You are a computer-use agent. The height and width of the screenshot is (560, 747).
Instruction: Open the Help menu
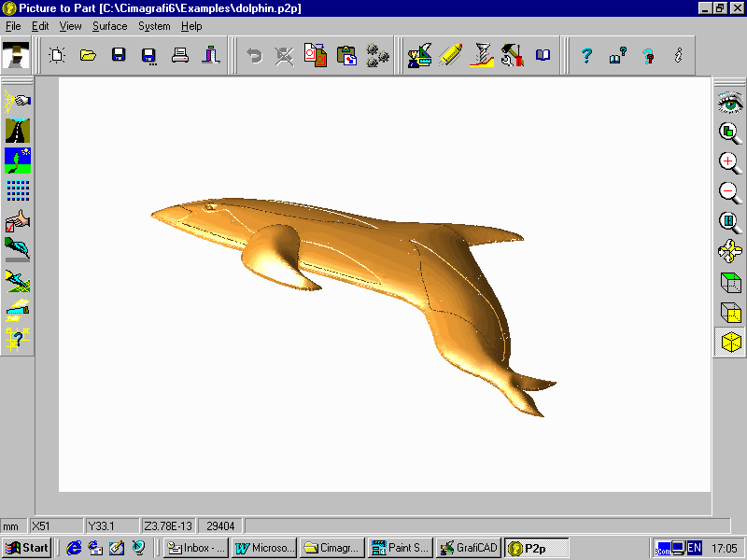[191, 26]
